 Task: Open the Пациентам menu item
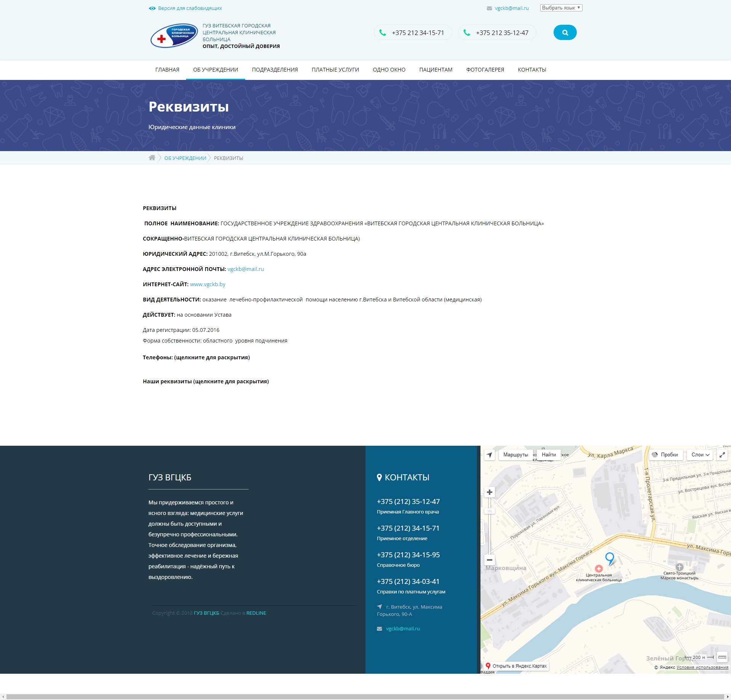pos(436,70)
